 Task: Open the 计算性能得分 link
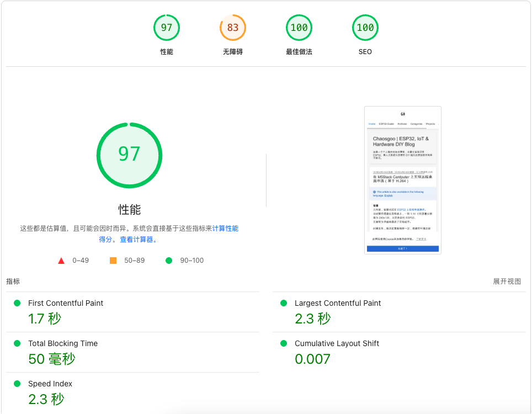click(x=225, y=229)
